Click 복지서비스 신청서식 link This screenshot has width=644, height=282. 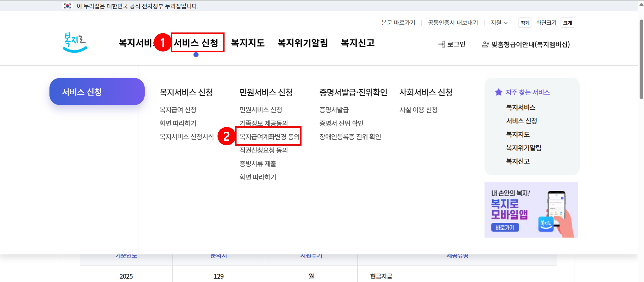[x=186, y=137]
